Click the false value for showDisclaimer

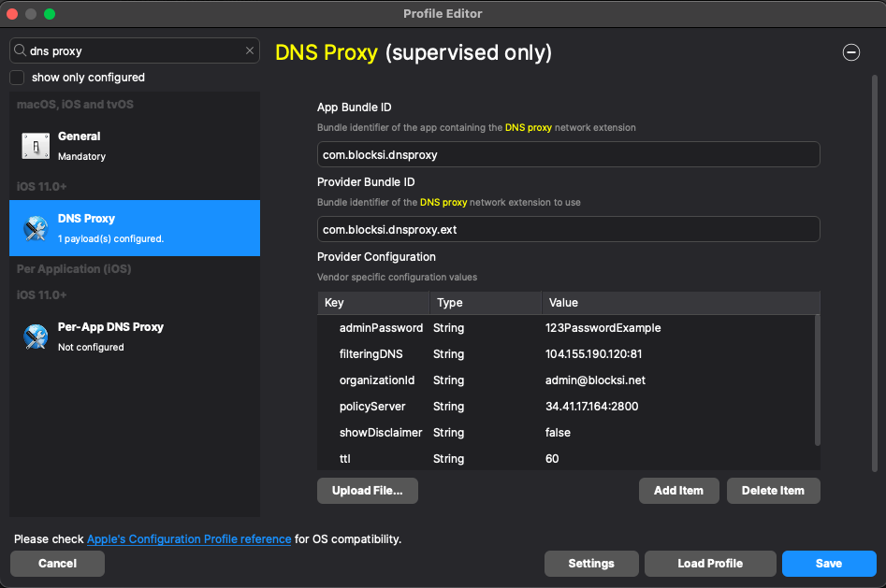click(x=558, y=433)
